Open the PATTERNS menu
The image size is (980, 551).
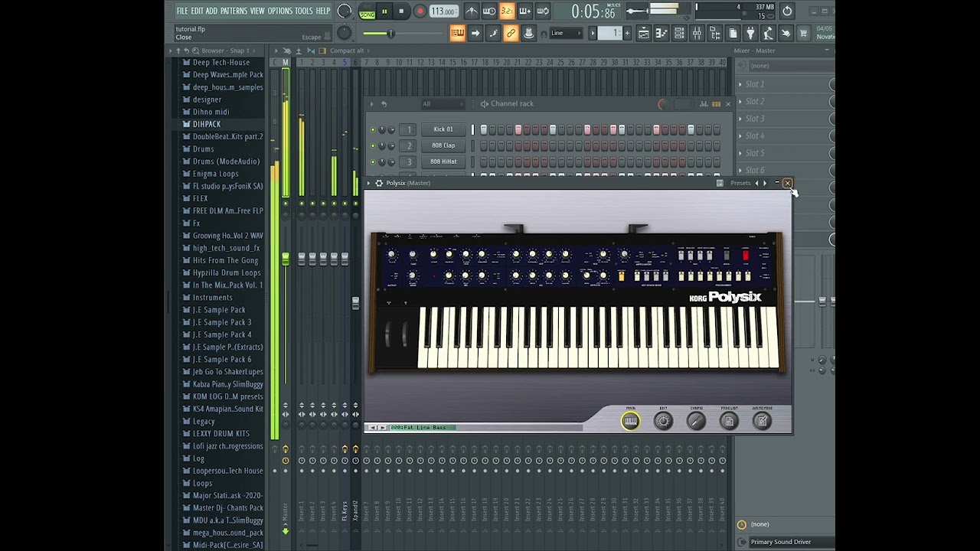pos(234,11)
